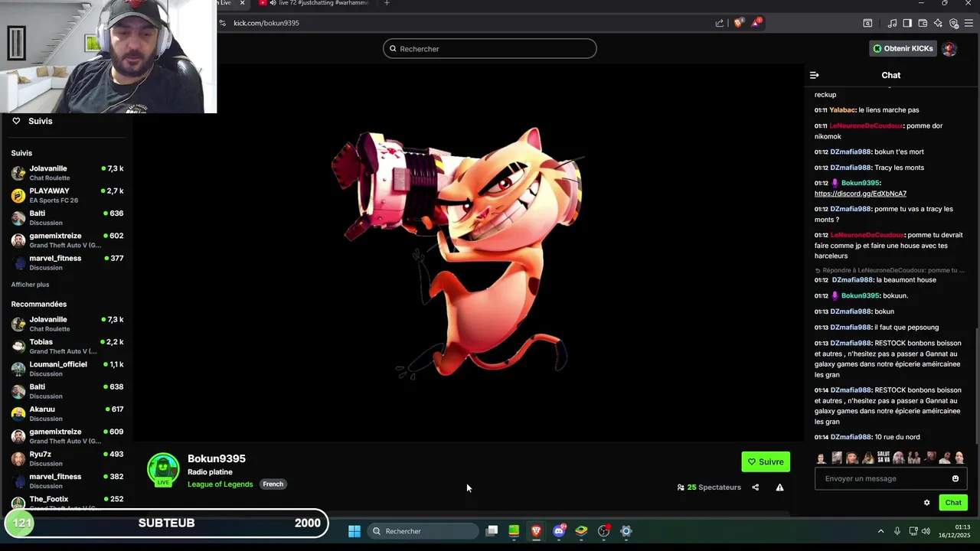Open the Brave hamburger menu

click(969, 23)
